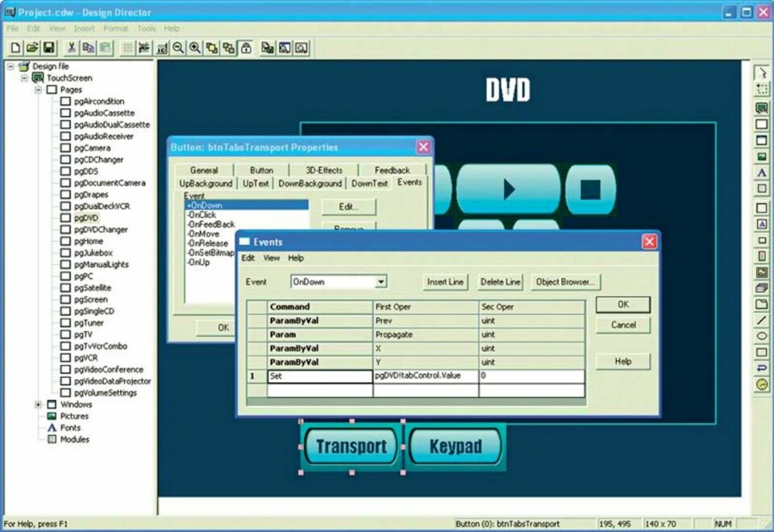
Task: Confirm the Events dialog with OK
Action: [623, 305]
